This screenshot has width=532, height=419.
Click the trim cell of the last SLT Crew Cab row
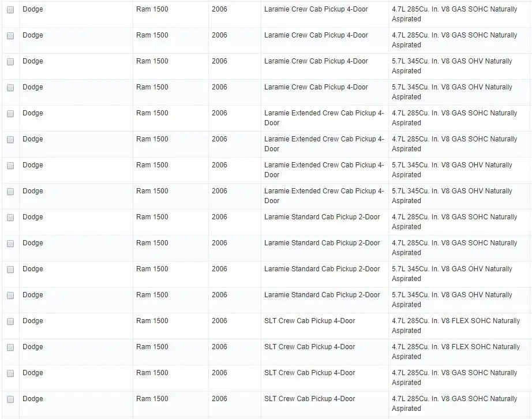[325, 404]
